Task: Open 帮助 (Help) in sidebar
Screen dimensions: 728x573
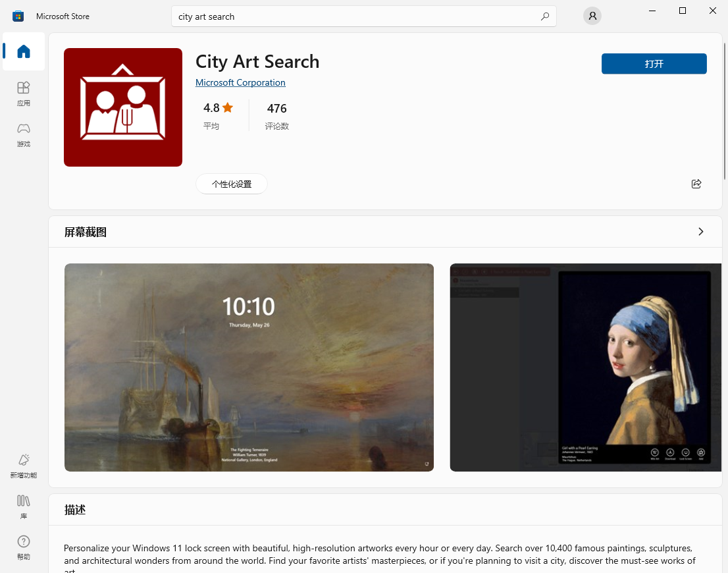Action: coord(24,547)
